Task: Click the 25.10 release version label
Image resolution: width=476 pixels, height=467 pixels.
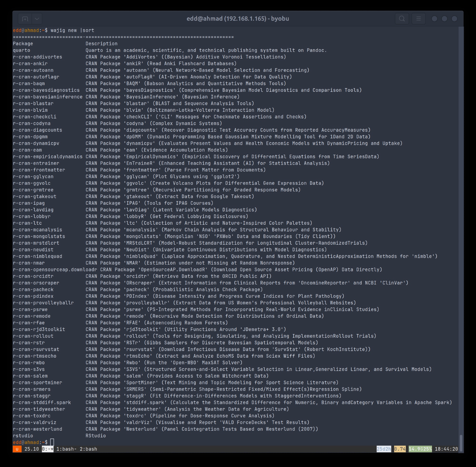Action: pos(32,449)
